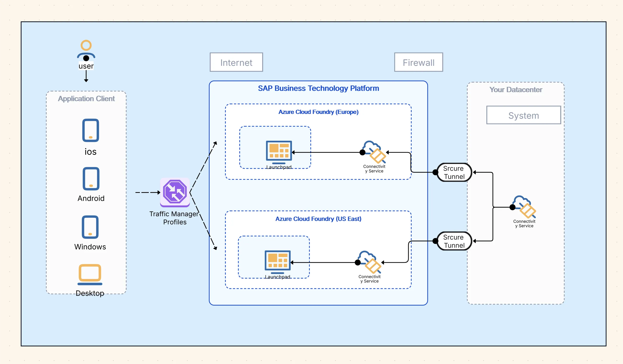623x364 pixels.
Task: Click the Azure Cloud Foundry (Europe) heading
Action: (x=318, y=112)
